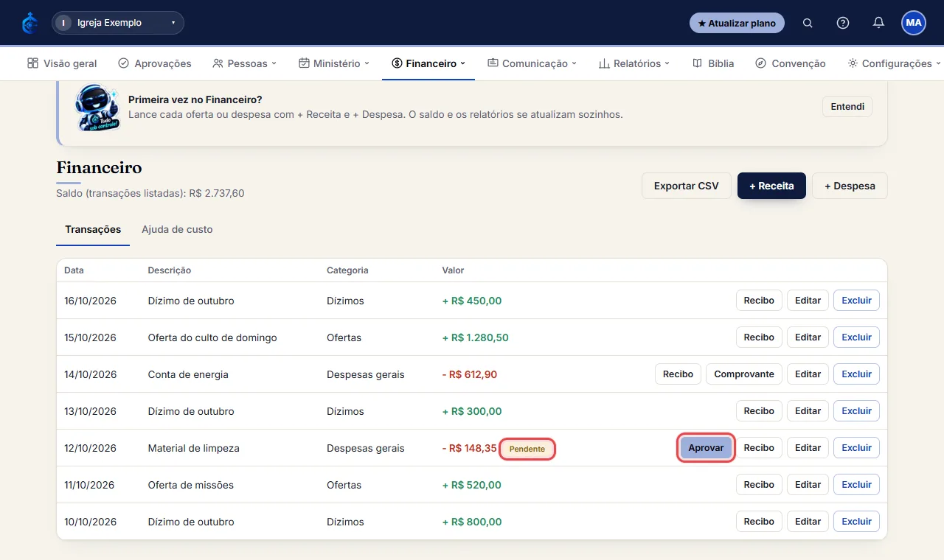This screenshot has height=560, width=944.
Task: Click the saldo text R$ 2.737,60
Action: (x=217, y=194)
